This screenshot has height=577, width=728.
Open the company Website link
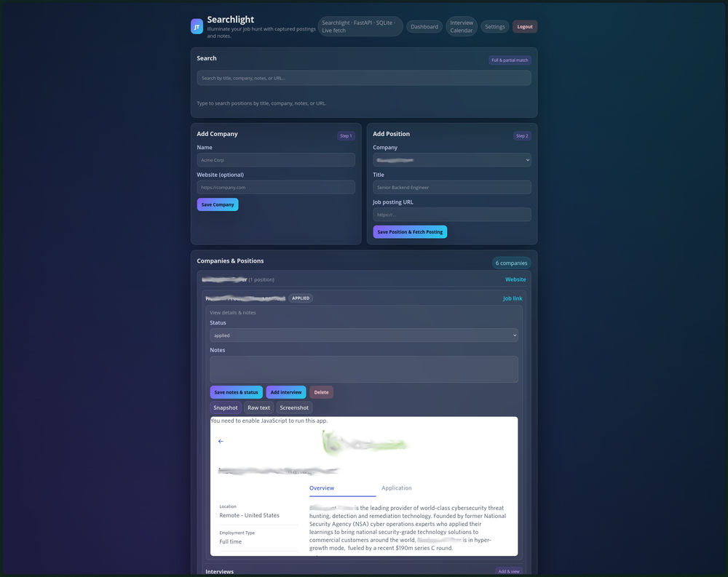(515, 279)
